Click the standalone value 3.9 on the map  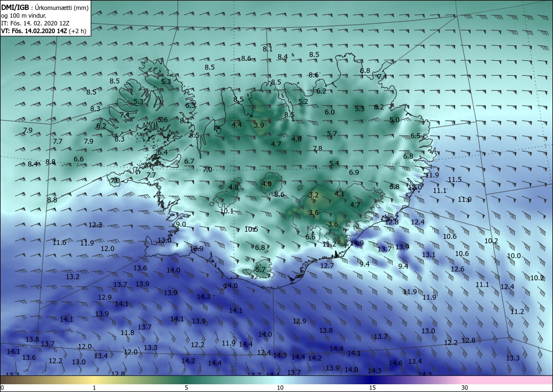[x=259, y=125]
